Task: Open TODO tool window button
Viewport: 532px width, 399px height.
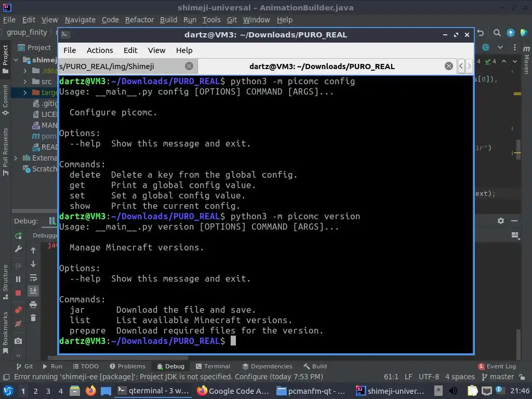Action: (x=86, y=366)
